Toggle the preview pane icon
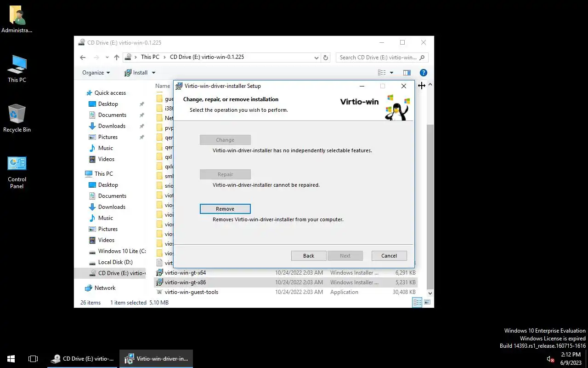The height and width of the screenshot is (368, 588). click(x=407, y=73)
